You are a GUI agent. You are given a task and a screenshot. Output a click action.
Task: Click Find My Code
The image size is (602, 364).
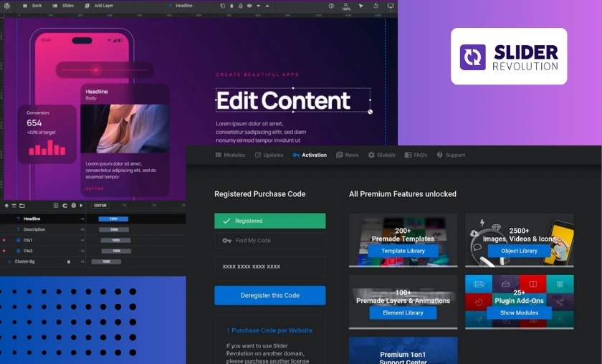coord(270,240)
